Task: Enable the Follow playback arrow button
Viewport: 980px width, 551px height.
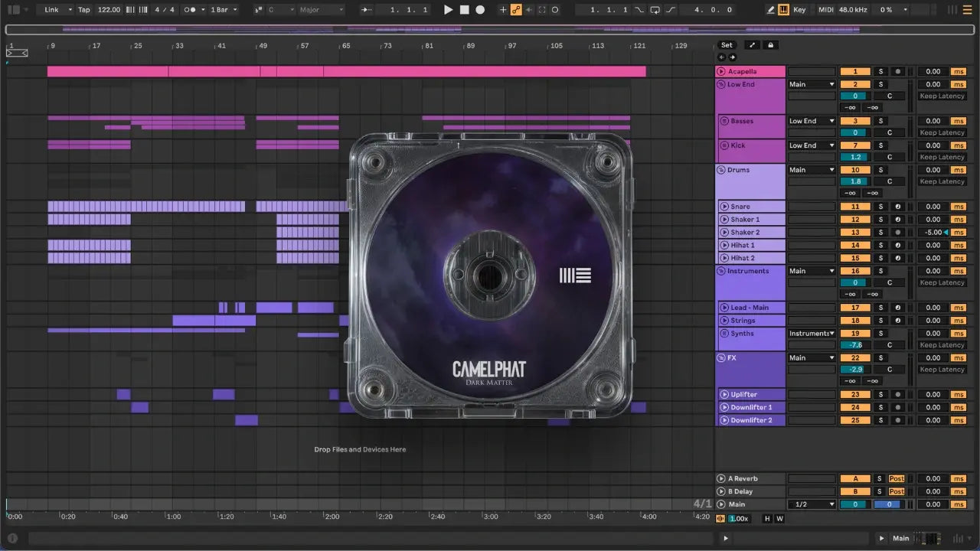Action: [x=367, y=10]
